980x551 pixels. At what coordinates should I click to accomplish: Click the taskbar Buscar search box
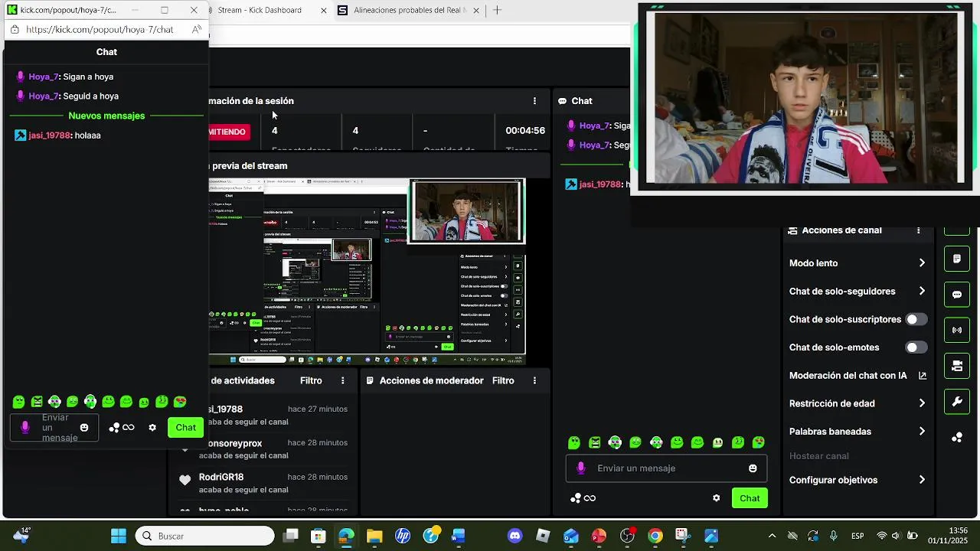click(x=205, y=536)
